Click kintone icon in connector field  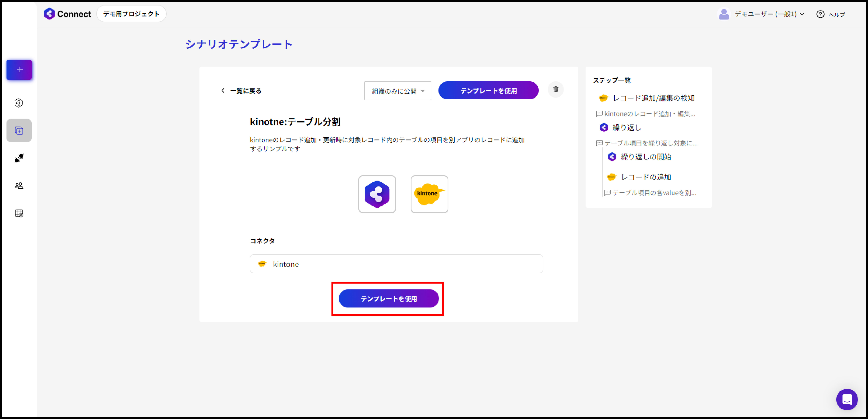(262, 264)
